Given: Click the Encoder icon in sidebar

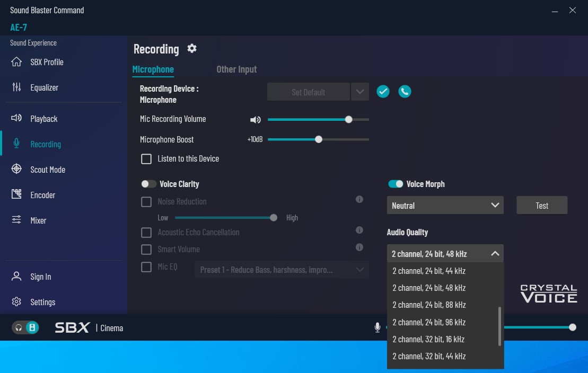Looking at the screenshot, I should [16, 194].
